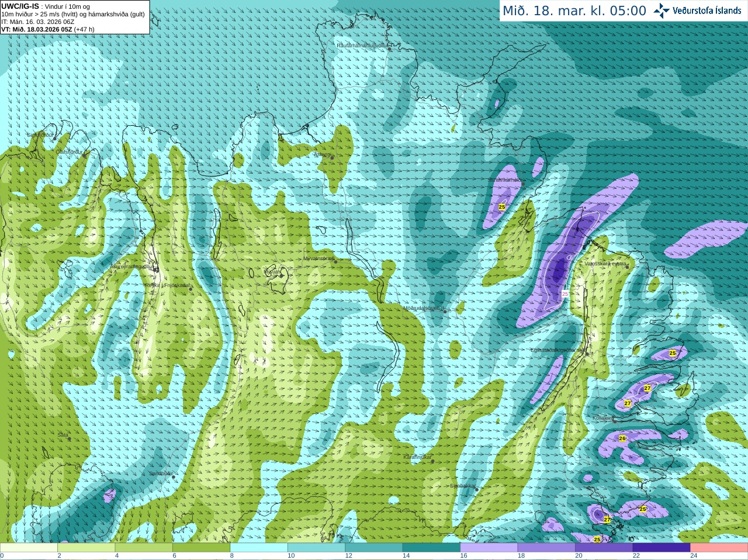The height and width of the screenshot is (560, 748).
Task: Pick the 20–22 m/s legend swatch
Action: (x=604, y=548)
